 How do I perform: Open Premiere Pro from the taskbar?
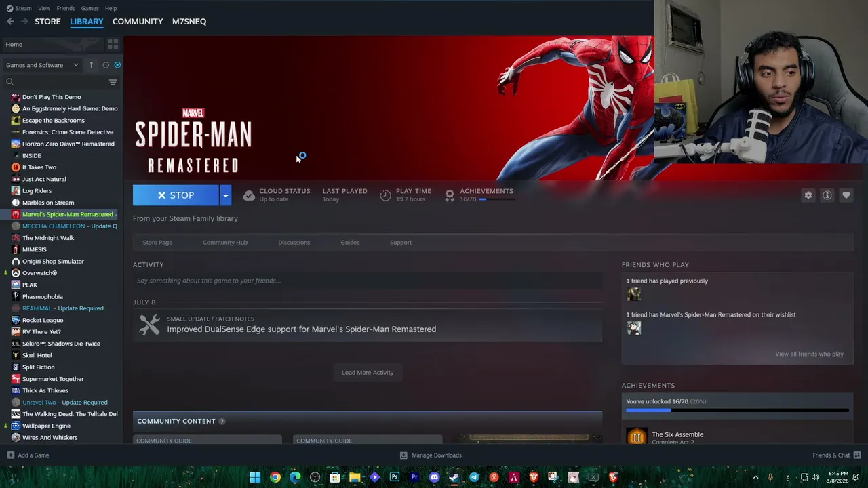[x=414, y=477]
